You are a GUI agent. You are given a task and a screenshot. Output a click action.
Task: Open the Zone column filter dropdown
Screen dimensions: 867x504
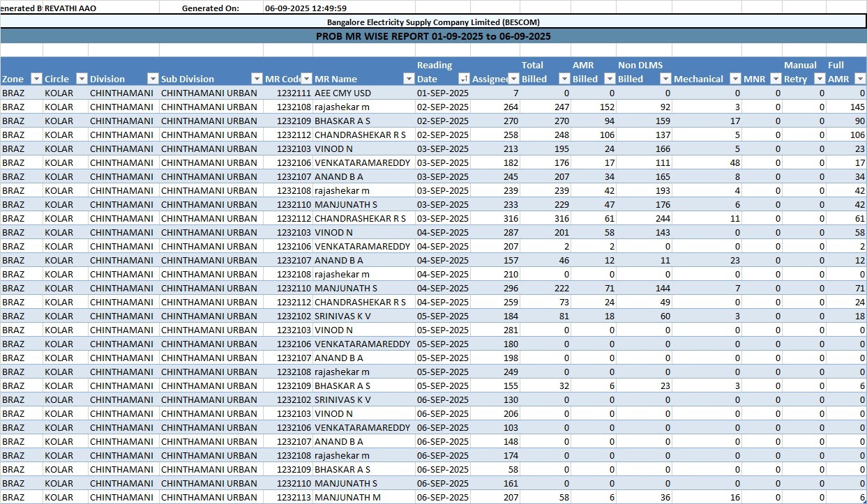click(x=37, y=79)
